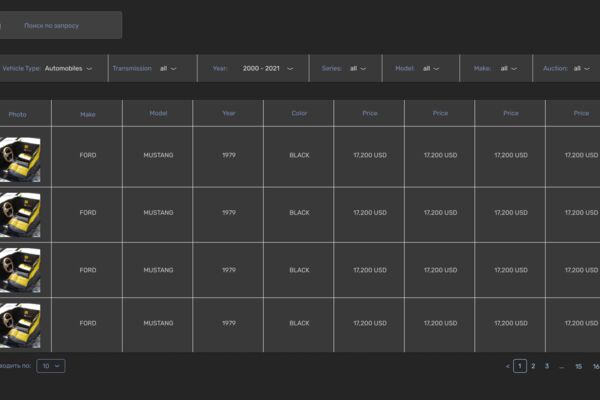Open the second row Mustang photo thumbnail
This screenshot has width=600, height=400.
(x=20, y=215)
